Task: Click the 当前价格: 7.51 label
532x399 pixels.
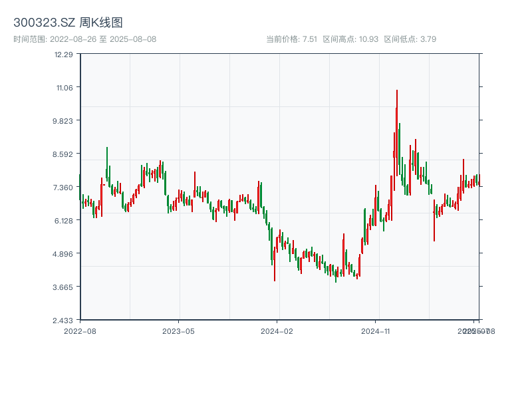Action: point(291,39)
